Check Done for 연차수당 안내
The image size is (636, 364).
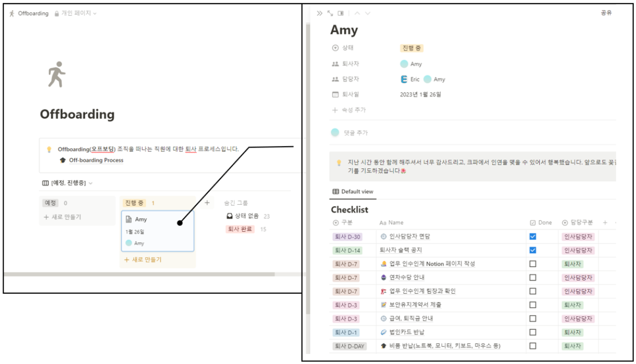point(533,277)
